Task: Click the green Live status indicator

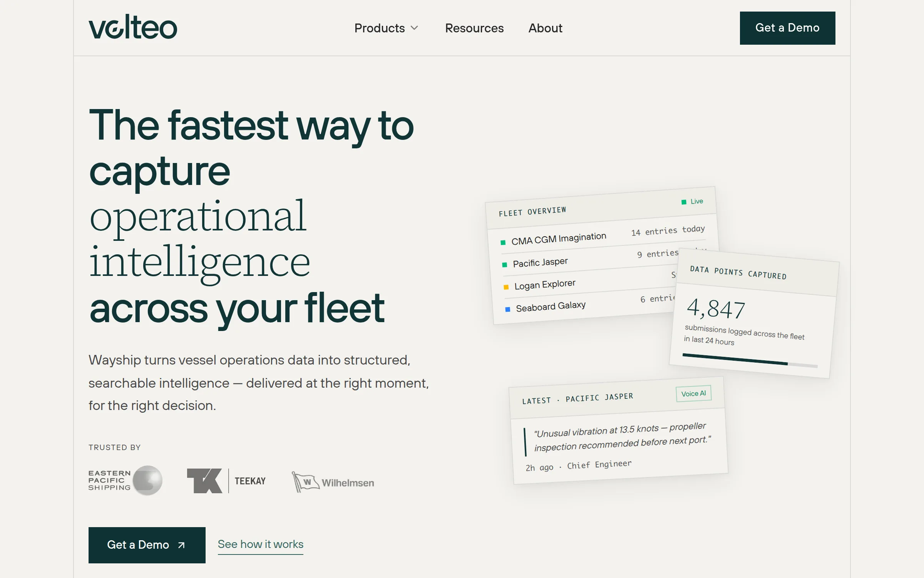Action: click(692, 202)
